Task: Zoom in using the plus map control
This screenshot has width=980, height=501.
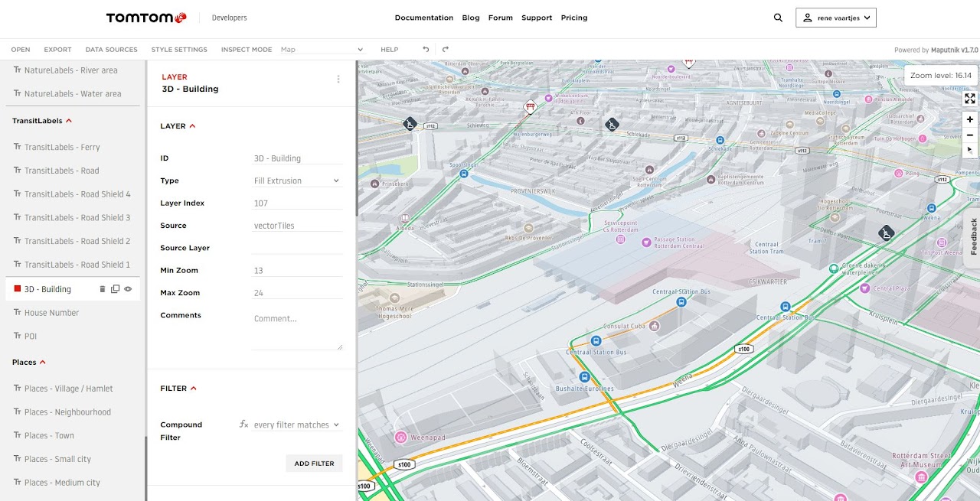Action: [970, 119]
